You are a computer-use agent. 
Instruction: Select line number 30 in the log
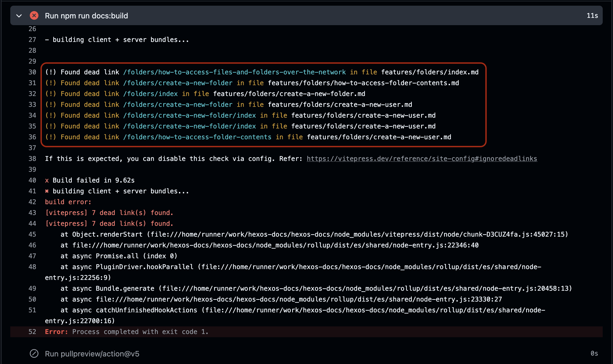click(32, 72)
